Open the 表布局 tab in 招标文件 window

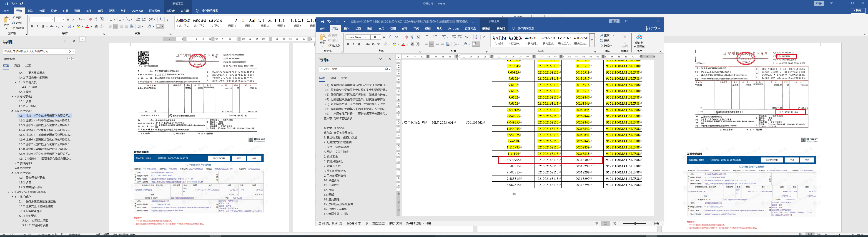tap(501, 29)
